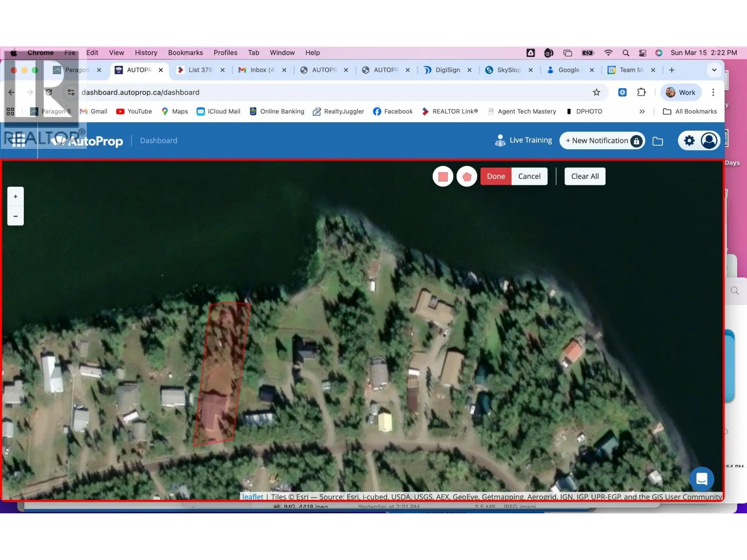Open the chat support bubble
This screenshot has width=747, height=560.
click(701, 479)
